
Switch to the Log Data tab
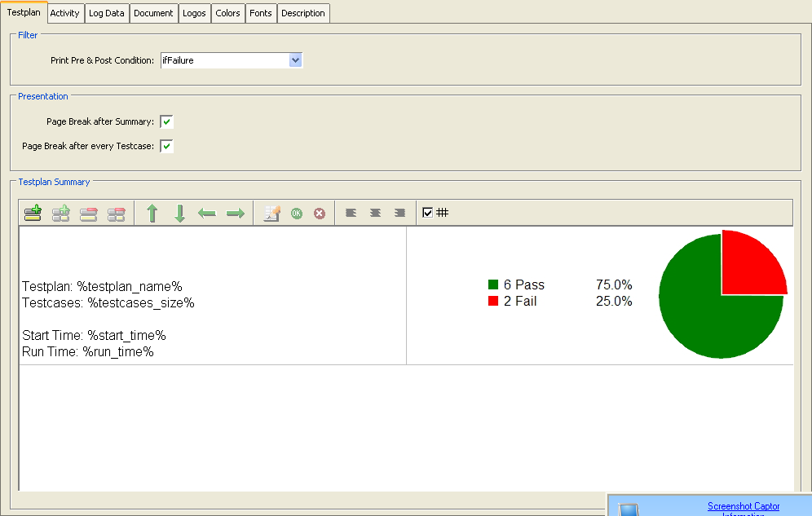click(108, 13)
